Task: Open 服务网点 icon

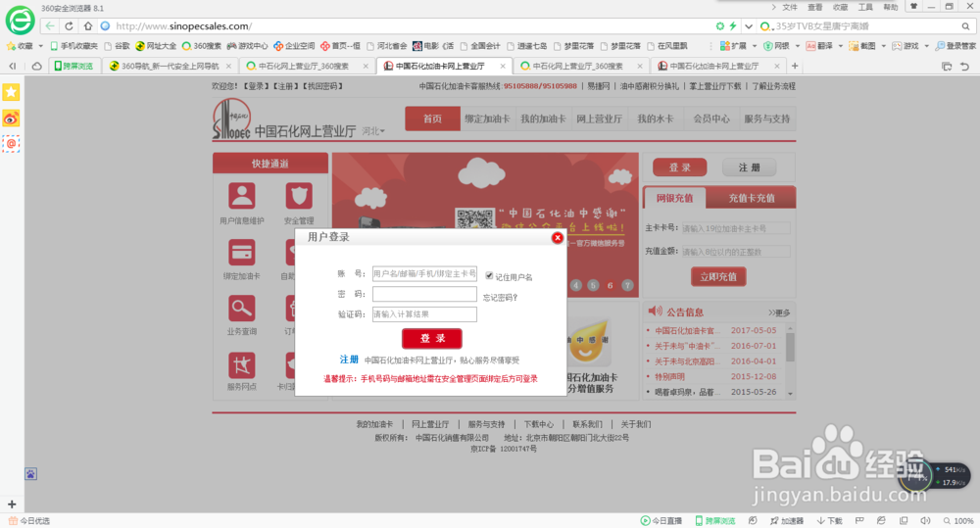Action: click(242, 365)
